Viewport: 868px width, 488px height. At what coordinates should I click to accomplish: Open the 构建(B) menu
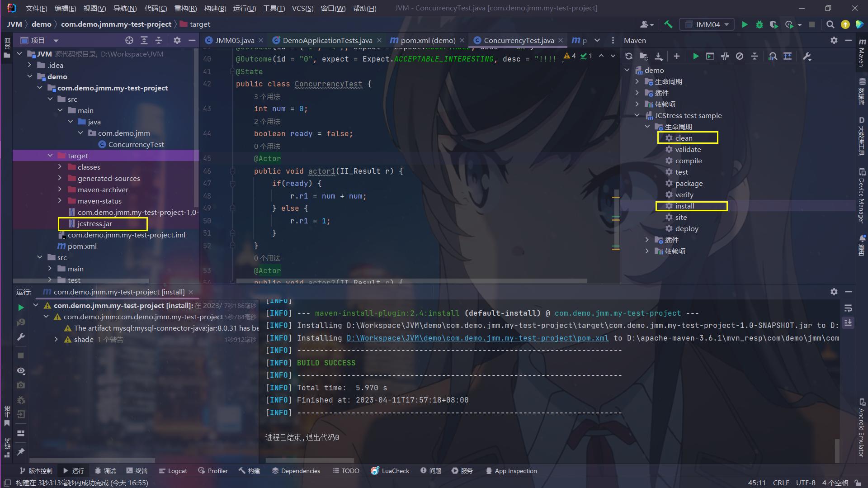click(x=215, y=8)
